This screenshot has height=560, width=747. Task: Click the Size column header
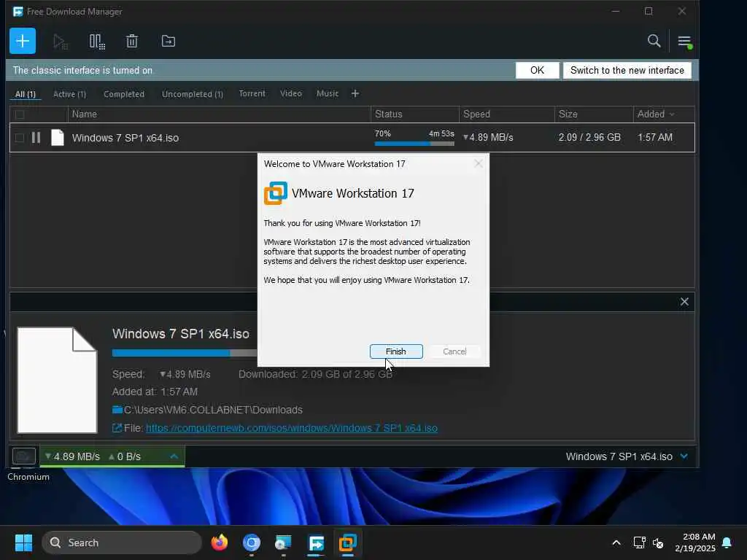point(594,114)
